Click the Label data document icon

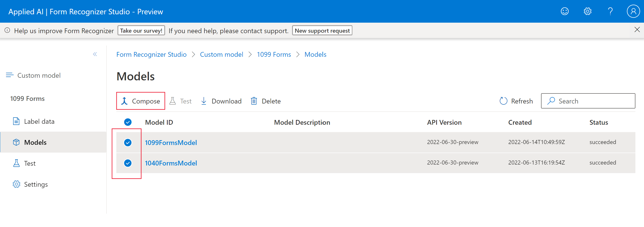(16, 121)
